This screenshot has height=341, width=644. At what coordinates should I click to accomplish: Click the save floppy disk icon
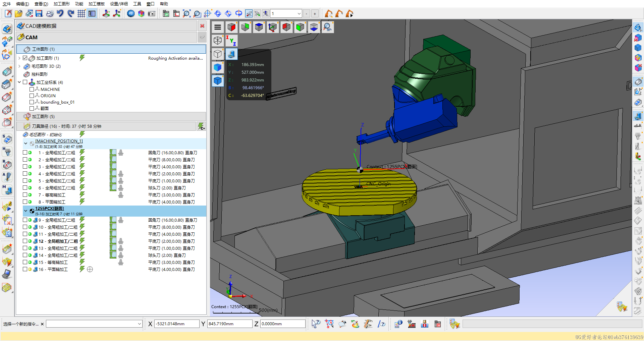tap(39, 13)
